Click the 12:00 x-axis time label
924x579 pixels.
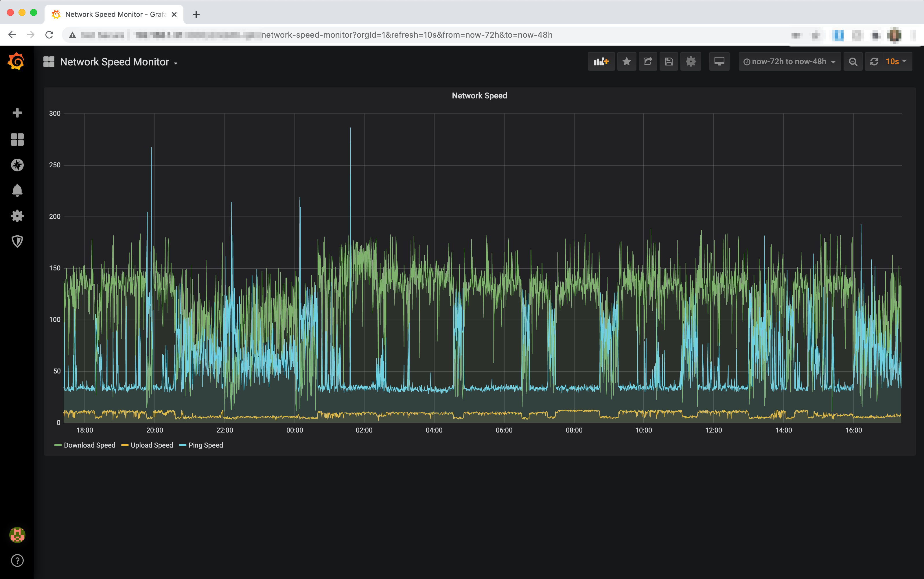[714, 430]
